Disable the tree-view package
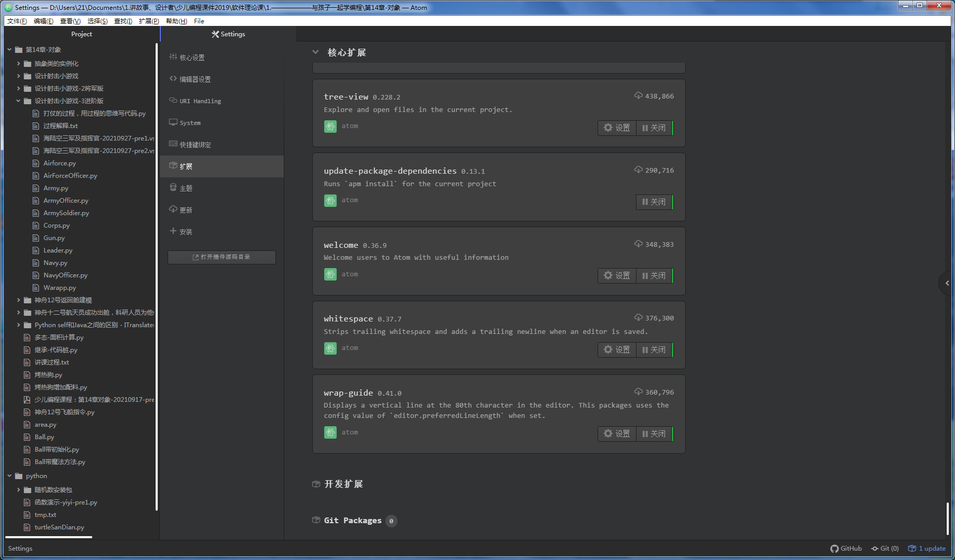This screenshot has height=560, width=955. (x=655, y=128)
